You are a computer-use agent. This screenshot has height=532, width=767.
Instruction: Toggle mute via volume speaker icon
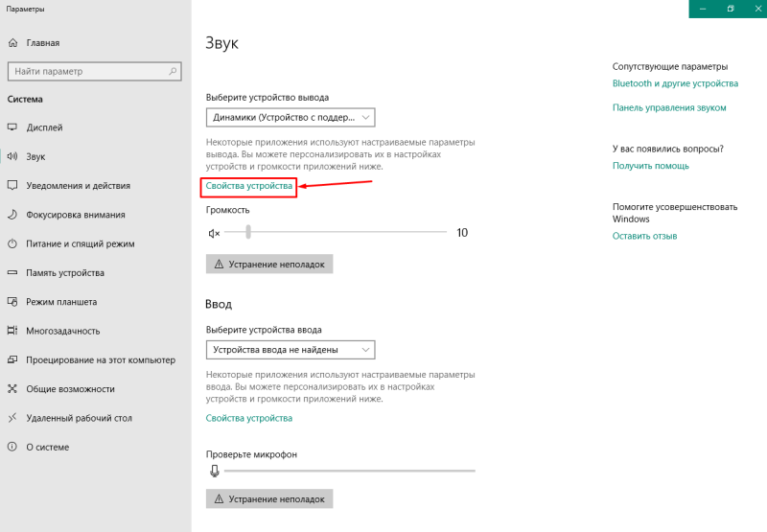coord(214,233)
